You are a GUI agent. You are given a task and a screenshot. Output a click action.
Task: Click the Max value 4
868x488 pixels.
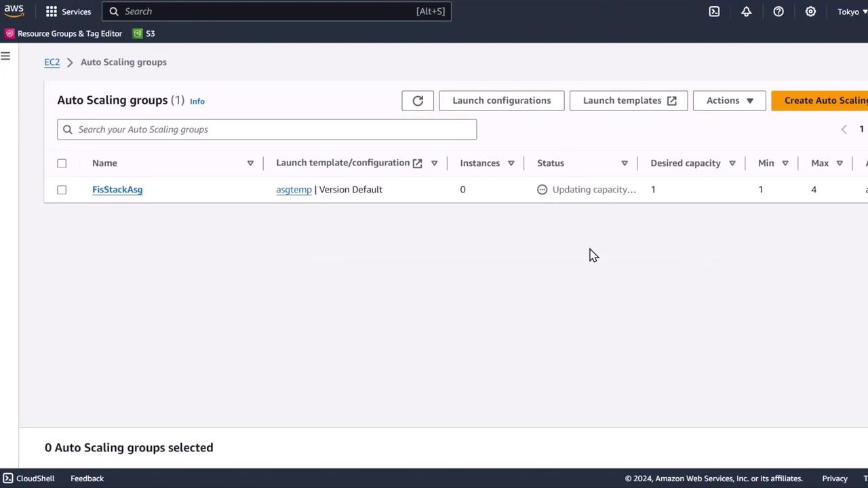tap(814, 190)
